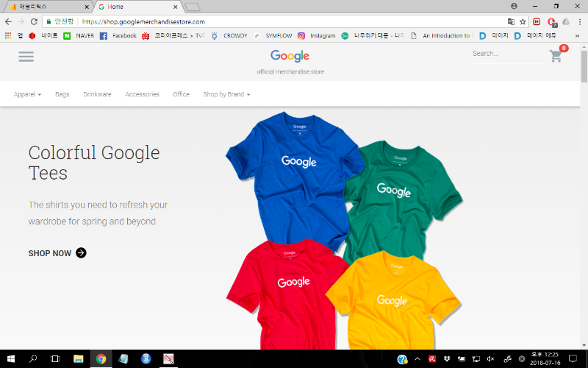Screen dimensions: 588x368
Task: Open the Facebook bookmark
Action: (x=118, y=35)
